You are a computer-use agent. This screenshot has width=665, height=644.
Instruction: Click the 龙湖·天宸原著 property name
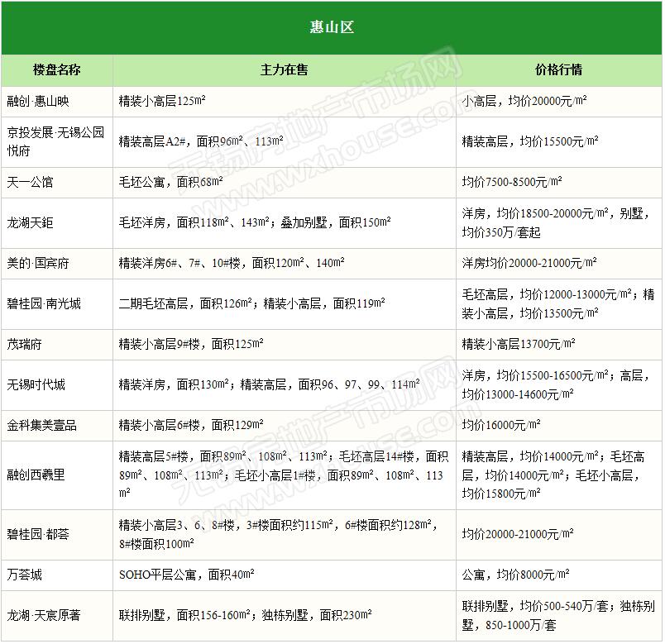[44, 615]
